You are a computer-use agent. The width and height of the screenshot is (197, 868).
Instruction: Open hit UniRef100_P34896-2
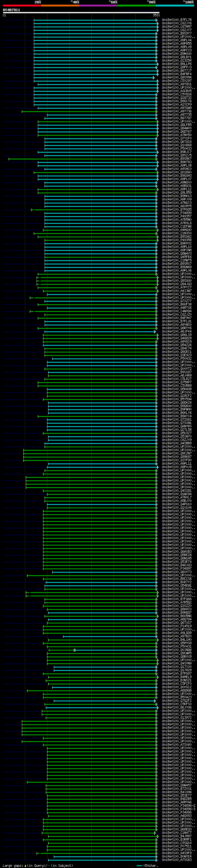click(179, 806)
